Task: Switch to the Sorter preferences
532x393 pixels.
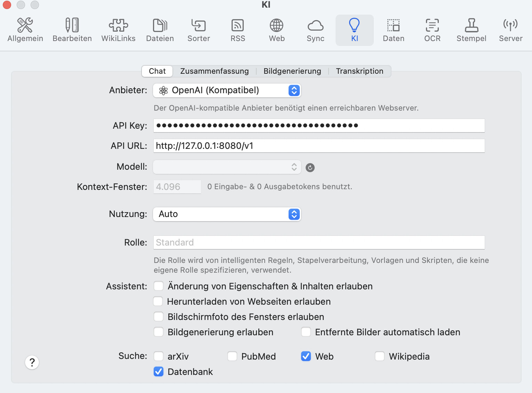Action: click(x=199, y=30)
